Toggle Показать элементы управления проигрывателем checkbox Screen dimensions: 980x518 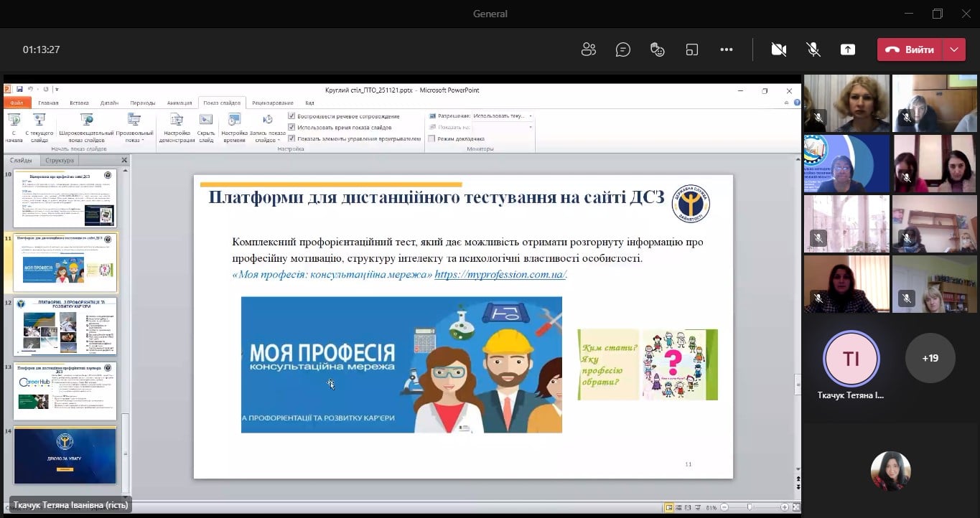coord(291,138)
